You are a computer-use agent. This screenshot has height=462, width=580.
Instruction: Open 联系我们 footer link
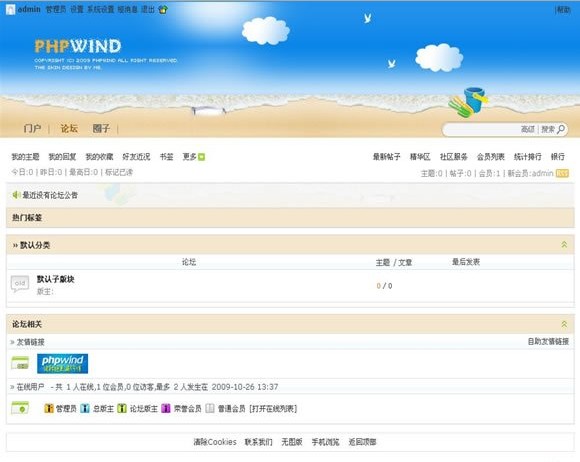point(259,442)
